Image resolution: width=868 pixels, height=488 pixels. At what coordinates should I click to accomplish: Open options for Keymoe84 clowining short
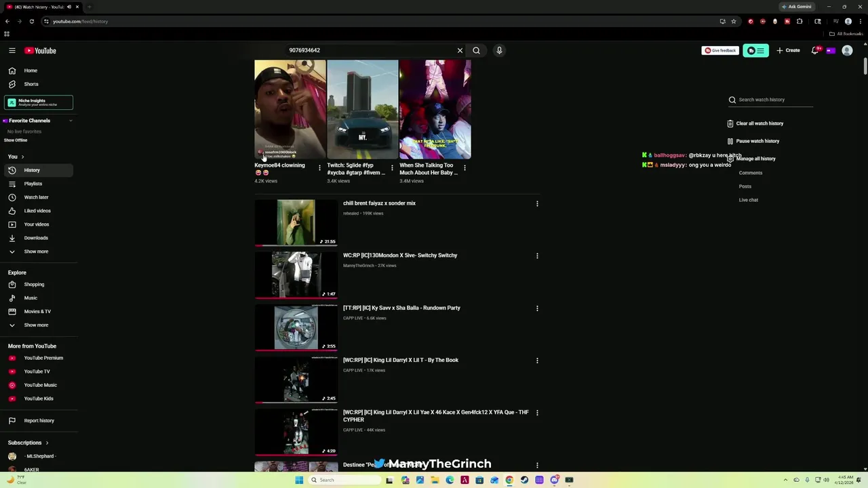pyautogui.click(x=319, y=168)
